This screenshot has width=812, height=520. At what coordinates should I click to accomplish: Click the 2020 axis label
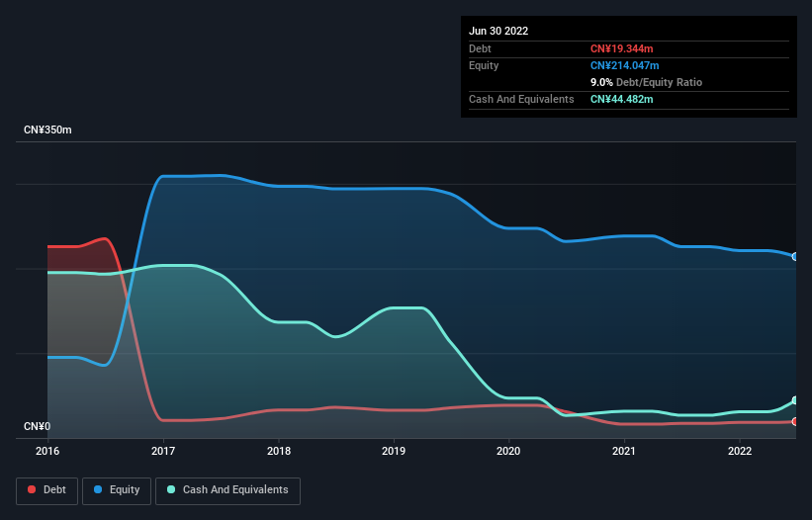click(508, 451)
